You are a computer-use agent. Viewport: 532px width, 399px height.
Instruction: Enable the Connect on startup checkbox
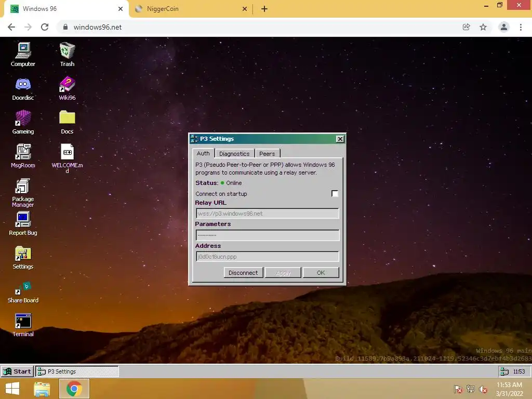pos(335,193)
